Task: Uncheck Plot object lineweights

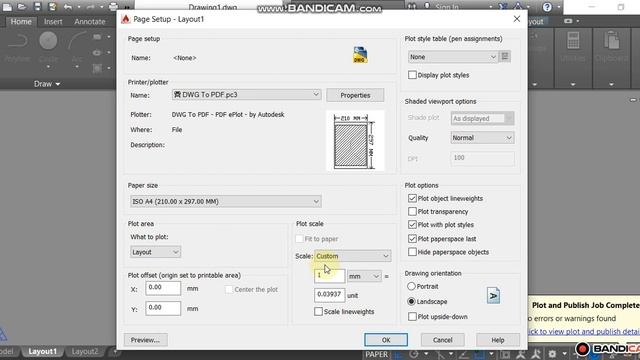Action: 412,198
